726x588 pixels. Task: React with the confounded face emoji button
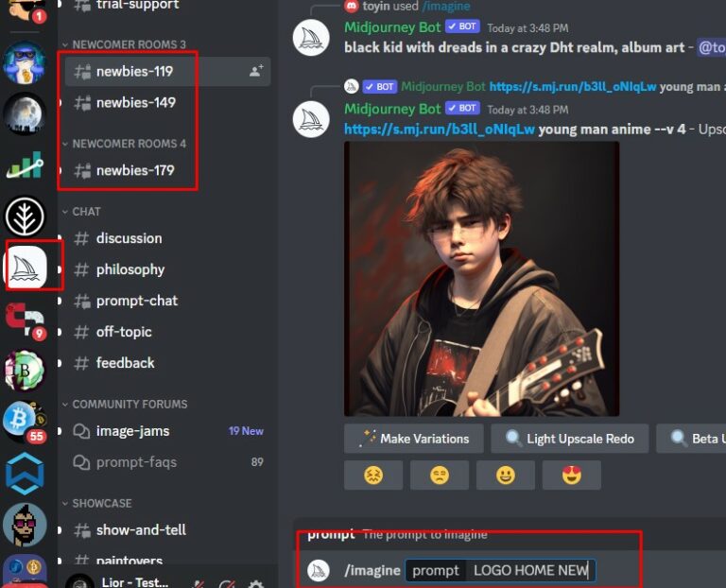(373, 475)
